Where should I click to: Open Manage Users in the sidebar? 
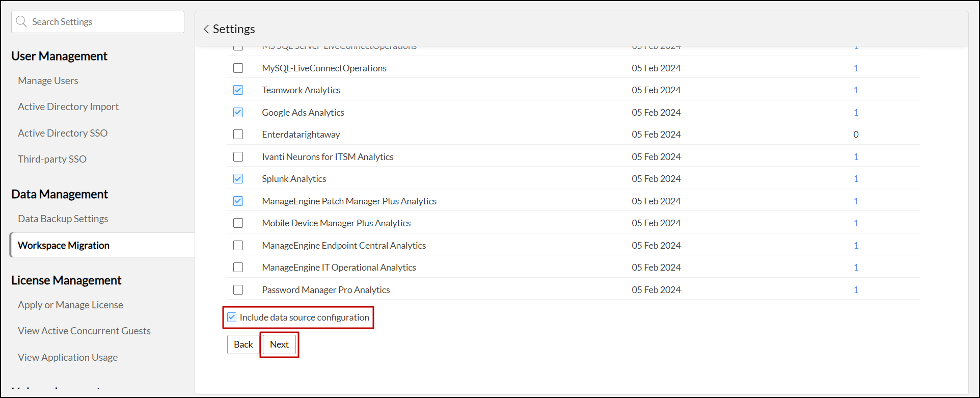(x=48, y=81)
